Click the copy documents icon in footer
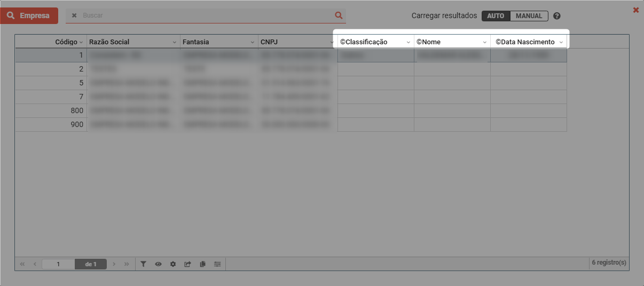The width and height of the screenshot is (644, 286). tap(202, 264)
